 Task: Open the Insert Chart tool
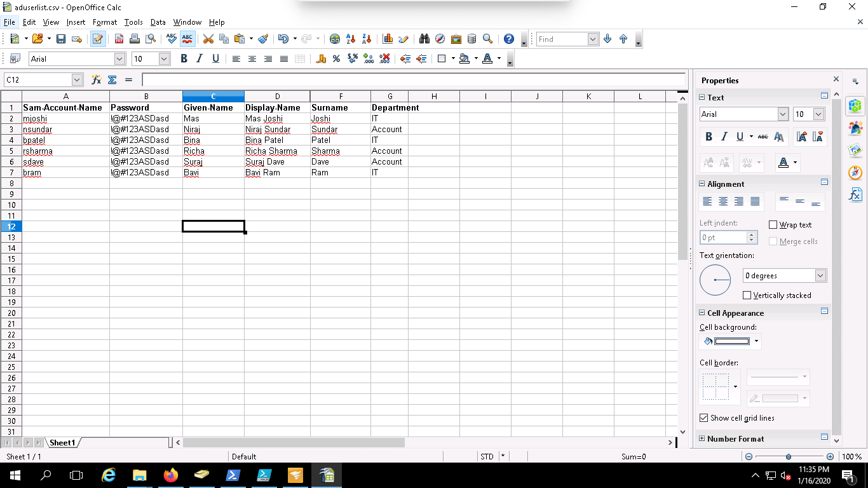tap(388, 39)
